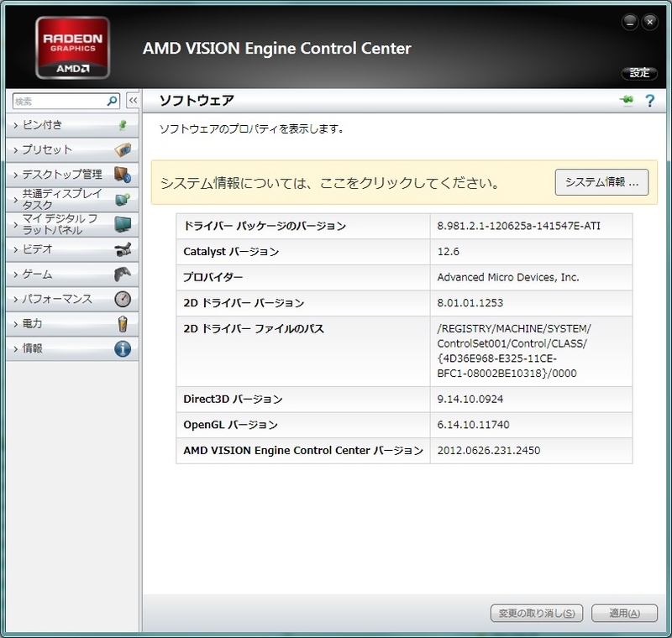Click the search magnifier icon
This screenshot has width=672, height=638.
(112, 101)
